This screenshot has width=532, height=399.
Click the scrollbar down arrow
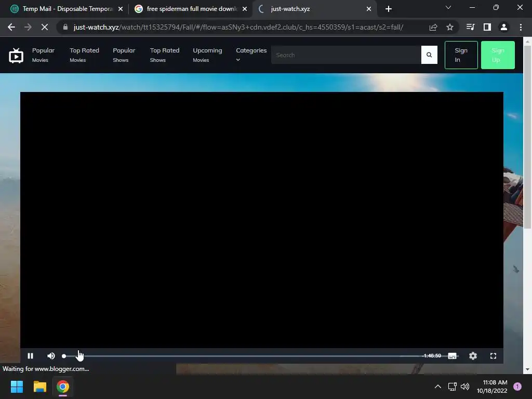(528, 369)
